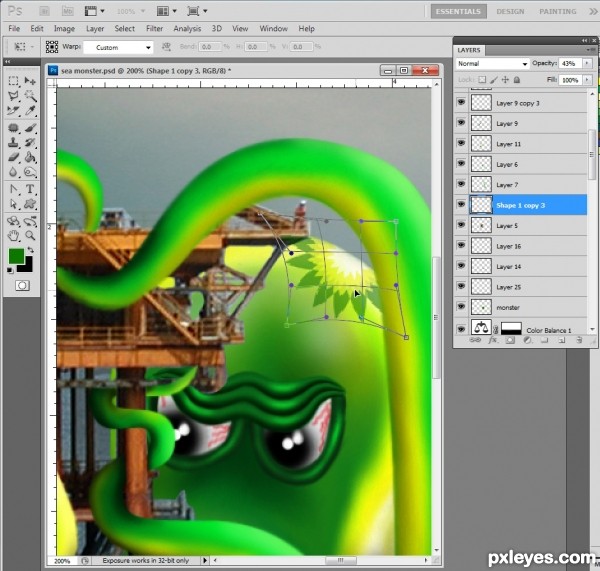Hide Color Balance 1 adjustment layer
This screenshot has height=571, width=600.
pos(461,328)
